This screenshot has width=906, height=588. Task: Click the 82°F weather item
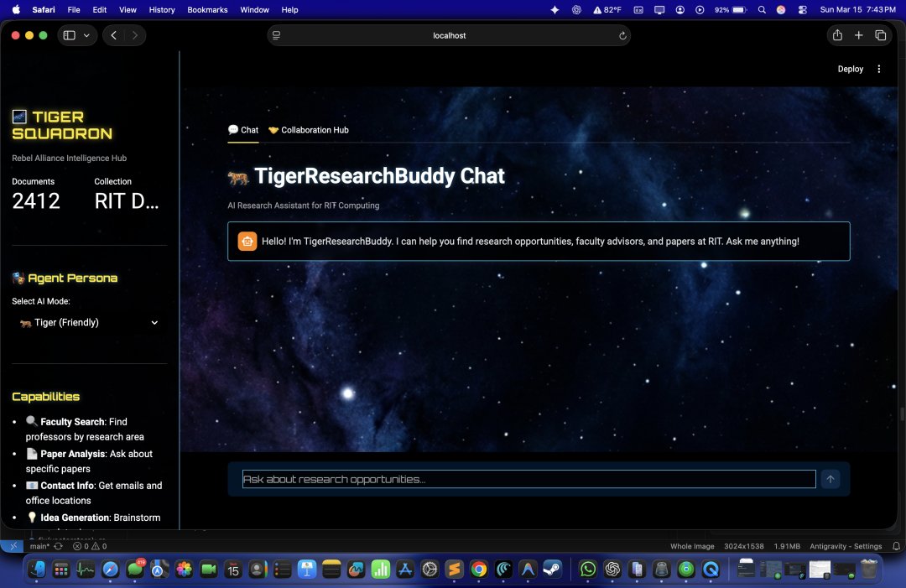tap(607, 10)
